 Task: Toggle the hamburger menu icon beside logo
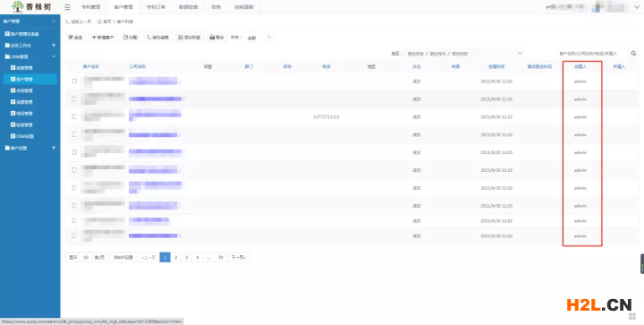pos(67,7)
